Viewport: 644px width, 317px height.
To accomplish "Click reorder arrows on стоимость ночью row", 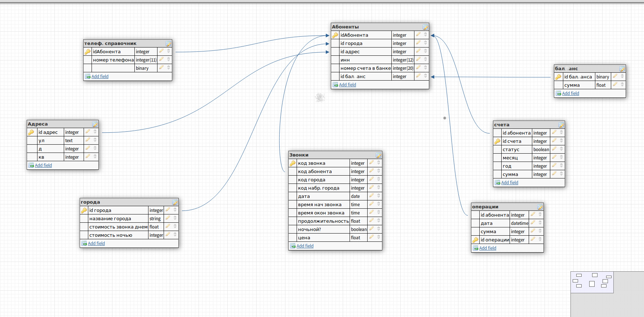I will point(175,235).
